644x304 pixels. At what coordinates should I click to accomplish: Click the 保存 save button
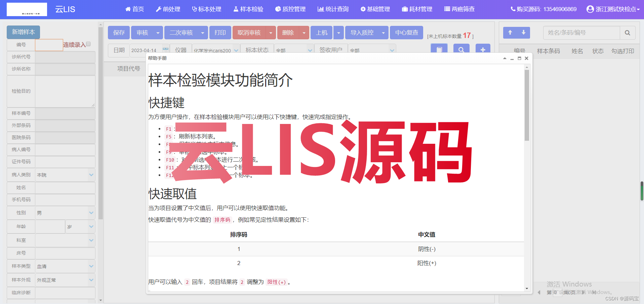[x=119, y=33]
